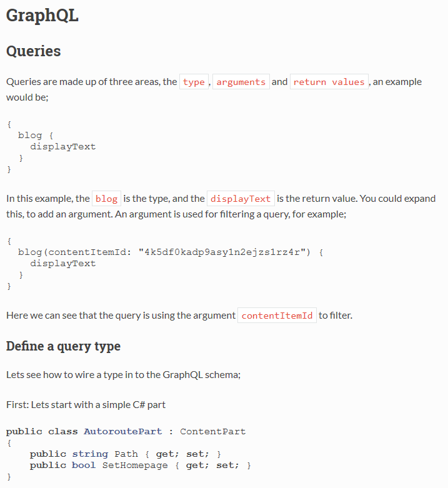Screen dimensions: 448x488
Task: Click the 'First: Lets start' sentence
Action: click(x=86, y=405)
